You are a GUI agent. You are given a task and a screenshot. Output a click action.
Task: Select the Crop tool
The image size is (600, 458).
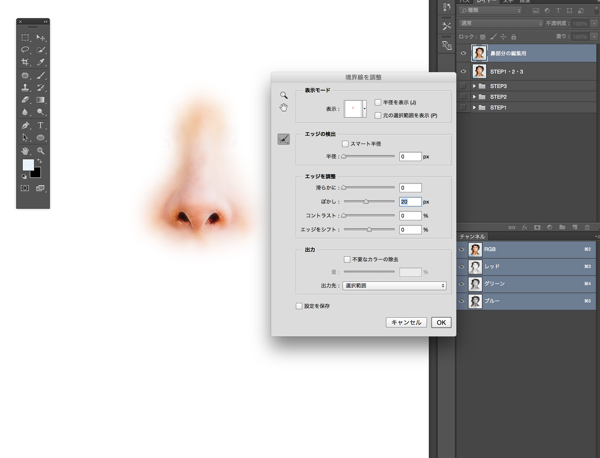pyautogui.click(x=25, y=62)
